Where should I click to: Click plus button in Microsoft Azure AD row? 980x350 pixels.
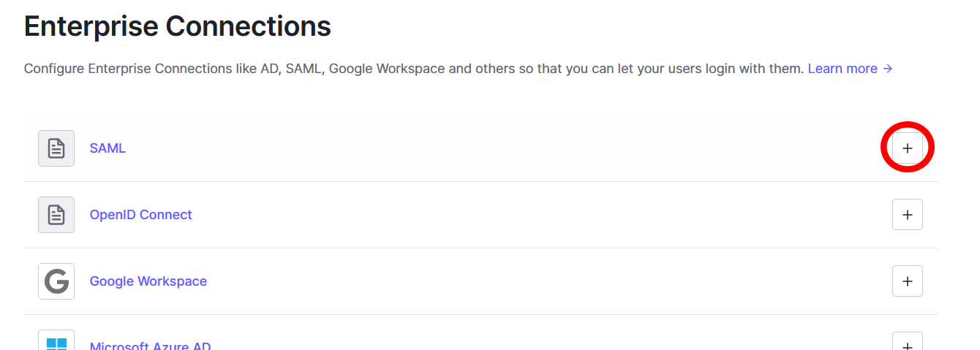click(908, 342)
